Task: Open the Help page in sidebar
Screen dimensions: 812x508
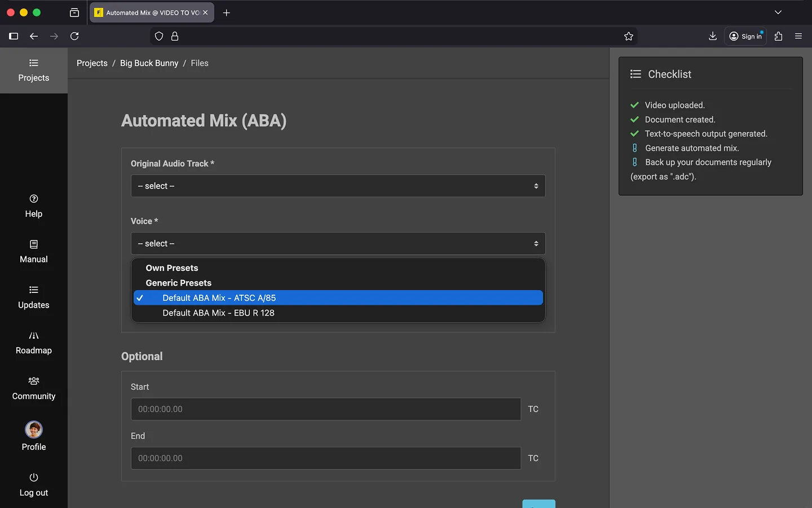Action: click(x=34, y=206)
